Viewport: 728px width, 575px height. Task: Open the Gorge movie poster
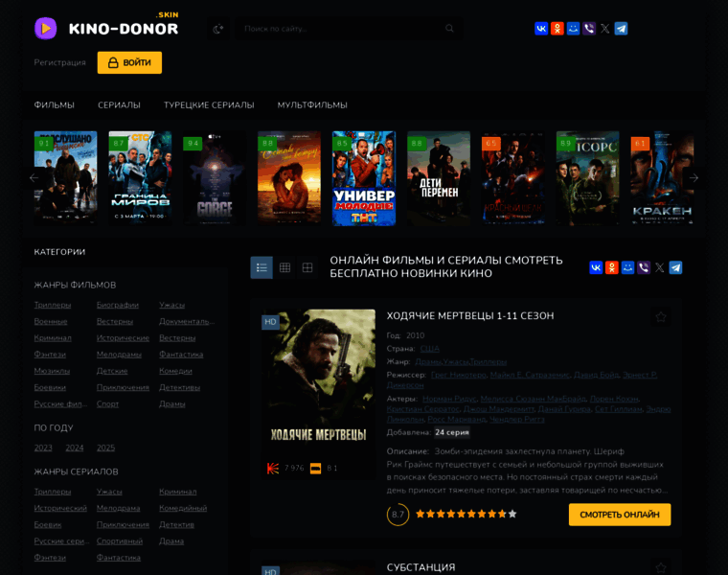click(215, 178)
